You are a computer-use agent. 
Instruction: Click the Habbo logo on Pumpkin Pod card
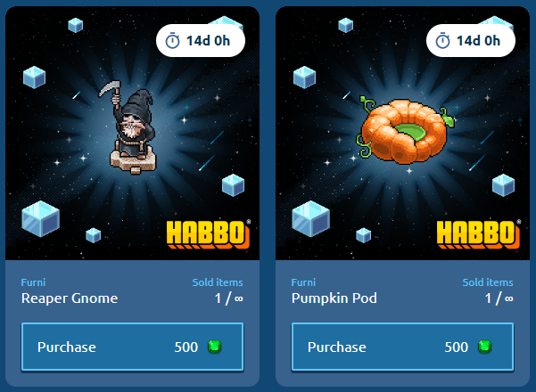coord(479,234)
